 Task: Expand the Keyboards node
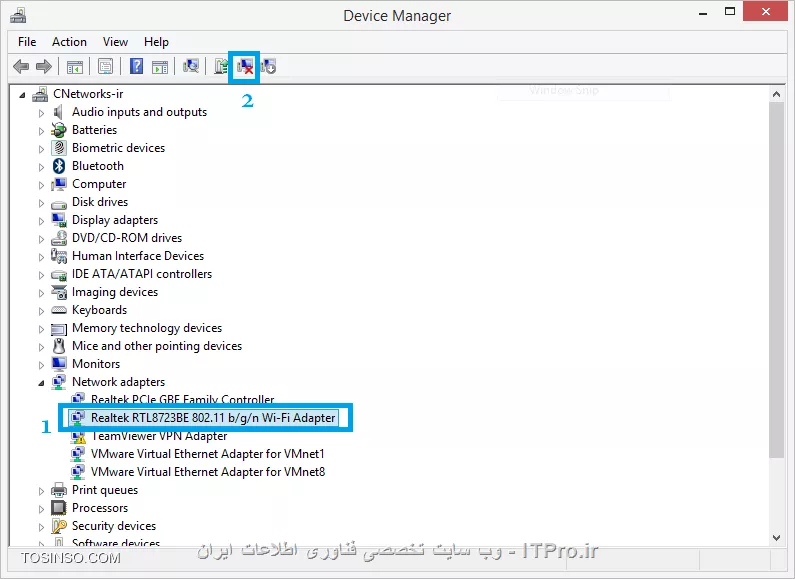(41, 311)
